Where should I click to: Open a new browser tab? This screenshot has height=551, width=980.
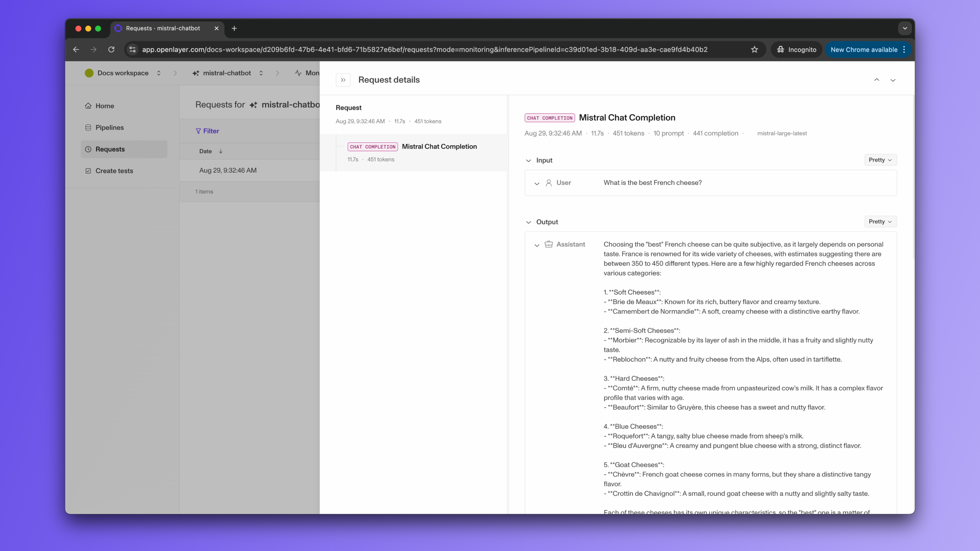[234, 28]
